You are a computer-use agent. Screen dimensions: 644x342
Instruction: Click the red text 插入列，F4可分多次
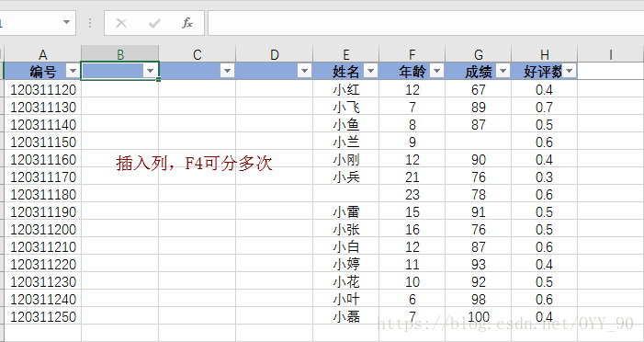(194, 164)
